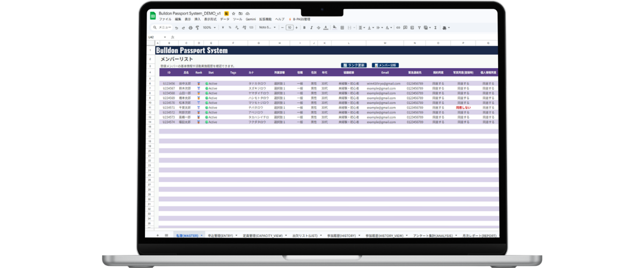Increase decimal places button
The width and height of the screenshot is (644, 268).
244,27
